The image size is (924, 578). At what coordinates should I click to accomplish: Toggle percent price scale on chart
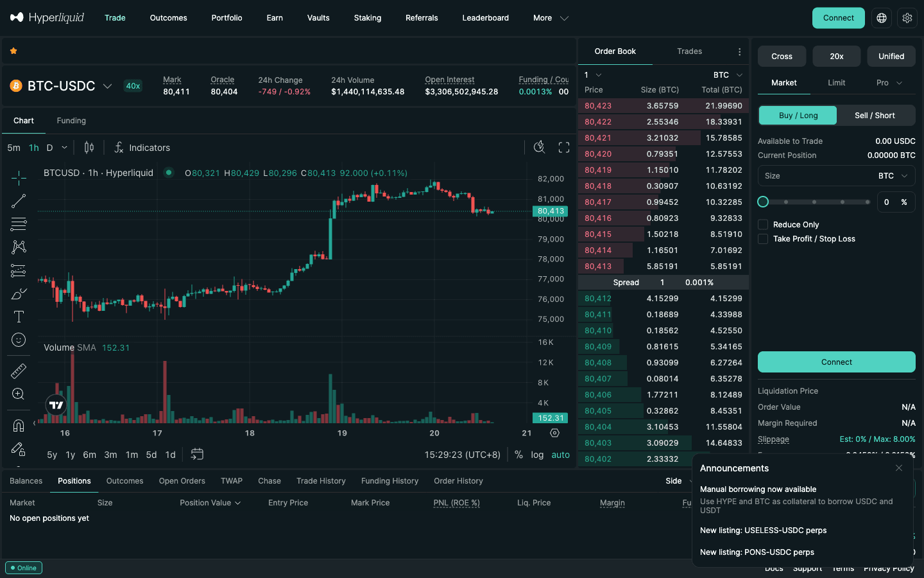[518, 455]
